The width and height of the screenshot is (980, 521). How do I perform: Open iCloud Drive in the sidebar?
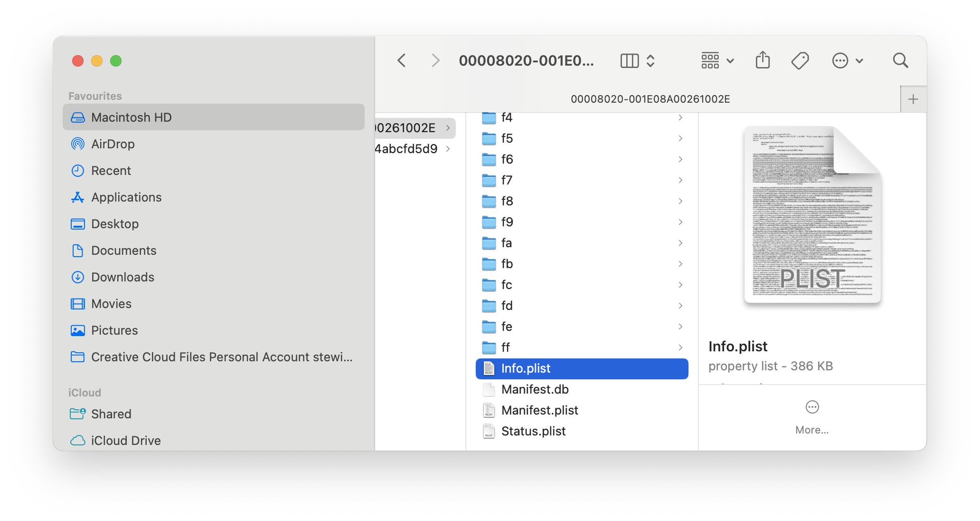click(125, 440)
